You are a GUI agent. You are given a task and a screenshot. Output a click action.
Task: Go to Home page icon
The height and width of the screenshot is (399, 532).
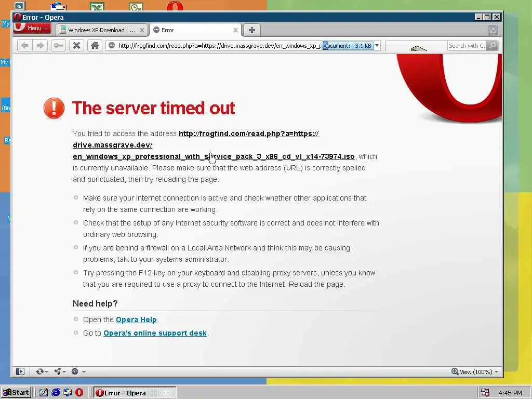click(95, 46)
